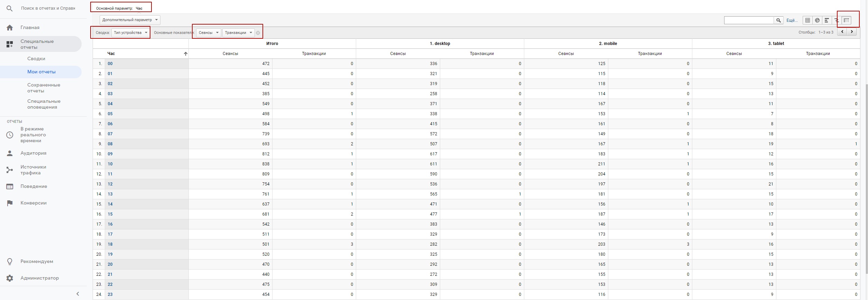
Task: Click the person icon next to Аудитория
Action: pos(10,153)
